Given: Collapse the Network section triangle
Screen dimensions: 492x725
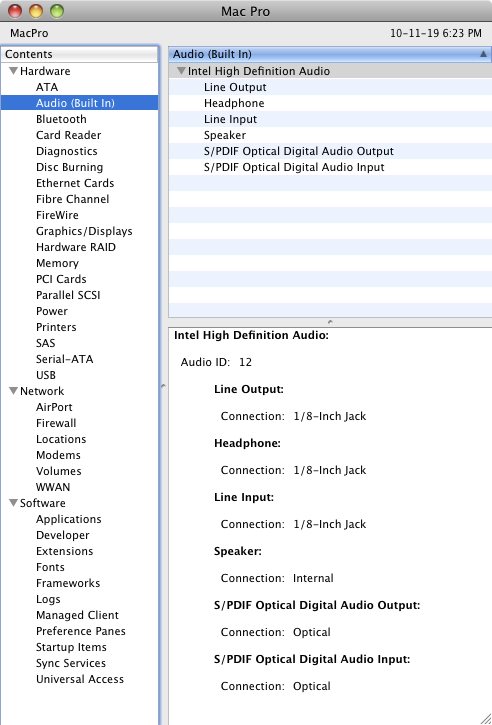Looking at the screenshot, I should pyautogui.click(x=13, y=391).
